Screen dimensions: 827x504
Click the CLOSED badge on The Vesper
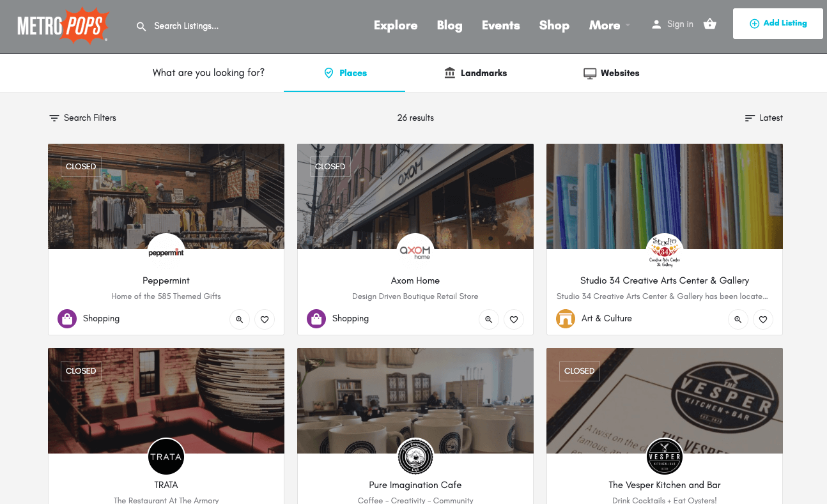580,371
